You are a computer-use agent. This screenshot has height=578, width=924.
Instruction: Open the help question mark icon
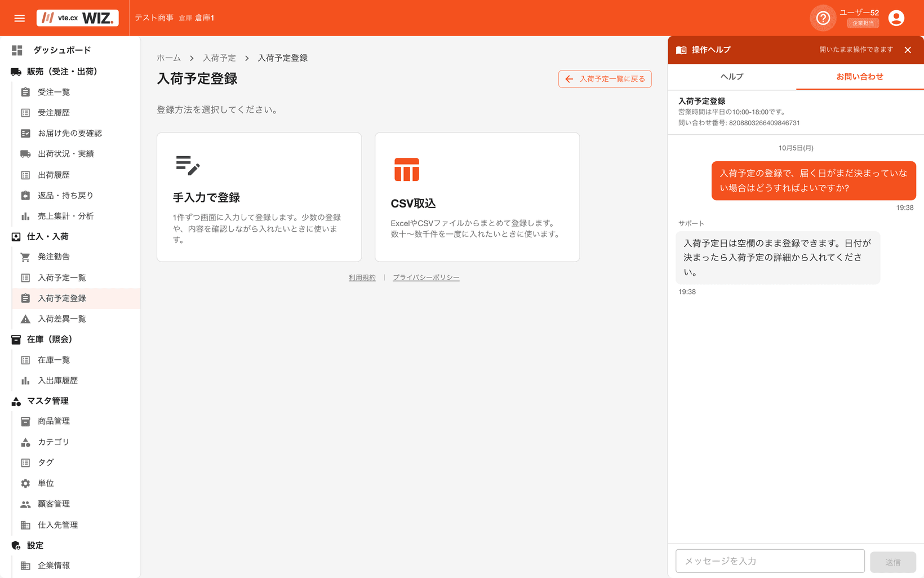[x=823, y=18]
